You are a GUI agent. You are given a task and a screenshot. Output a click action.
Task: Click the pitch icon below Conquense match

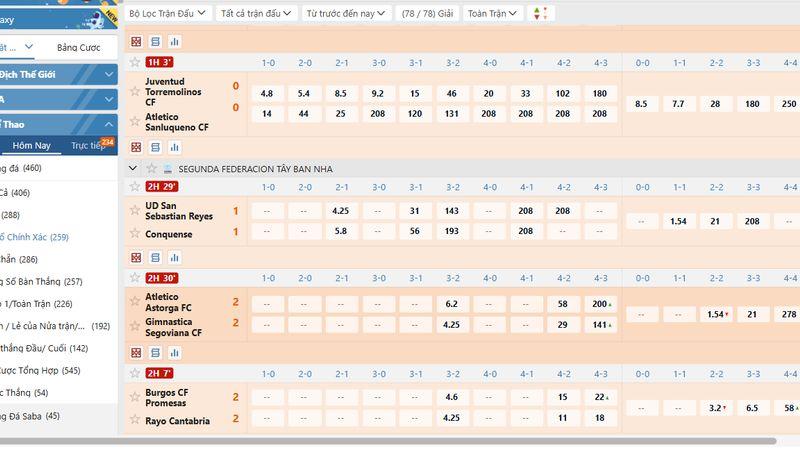tap(136, 257)
